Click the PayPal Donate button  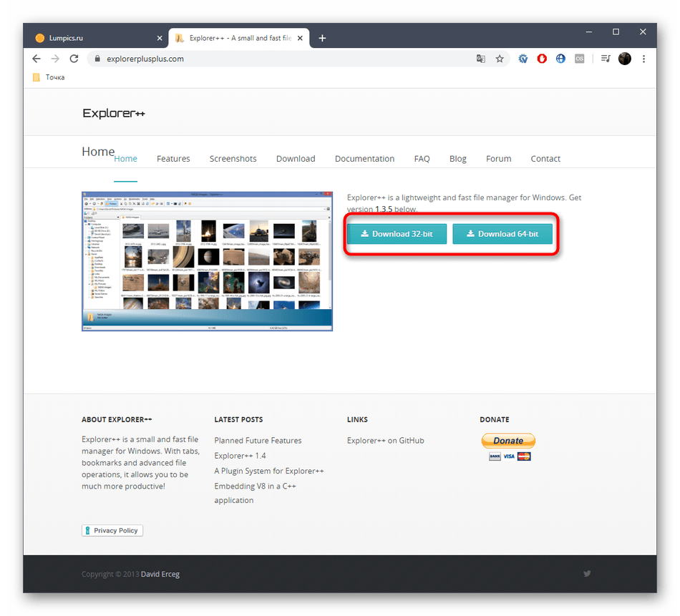508,441
